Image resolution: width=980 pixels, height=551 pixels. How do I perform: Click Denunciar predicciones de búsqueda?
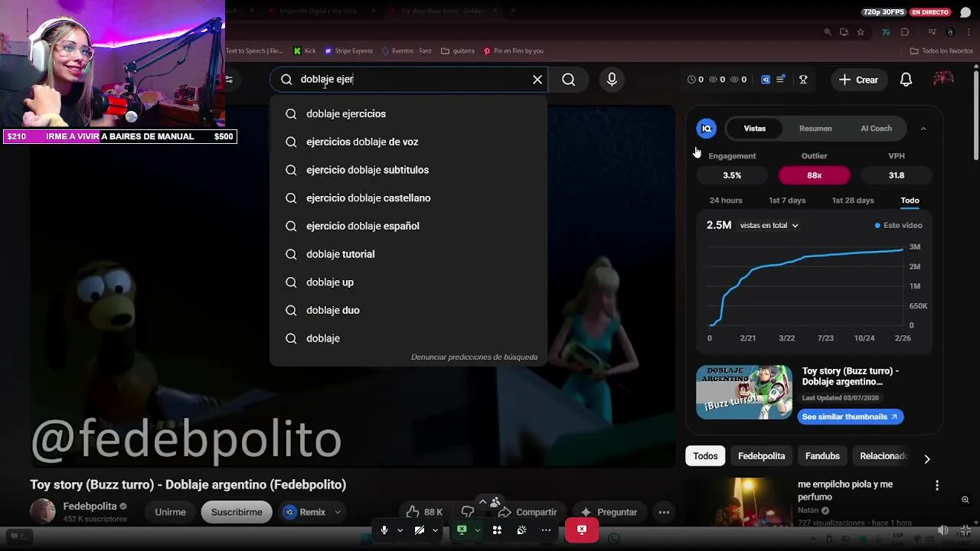pyautogui.click(x=474, y=357)
